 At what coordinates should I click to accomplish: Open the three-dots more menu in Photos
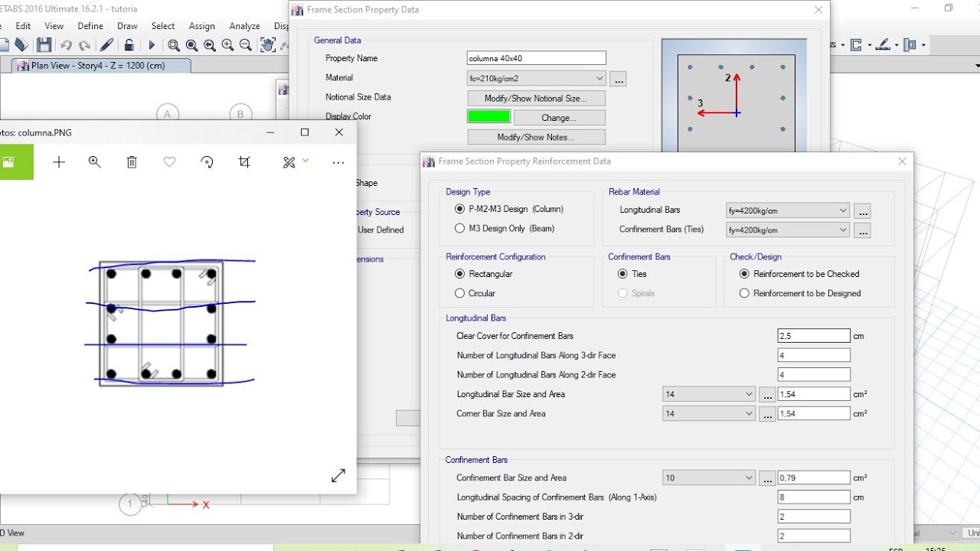click(x=338, y=162)
